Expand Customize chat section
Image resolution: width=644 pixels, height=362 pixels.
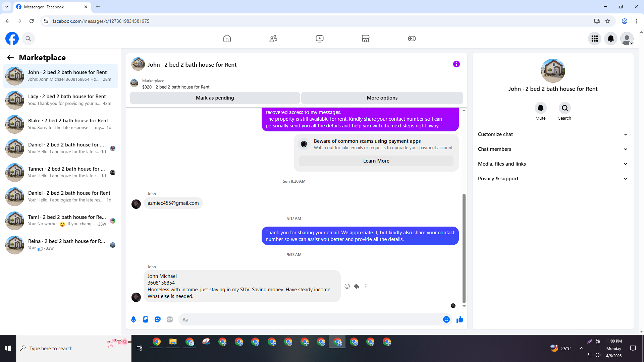coord(553,134)
